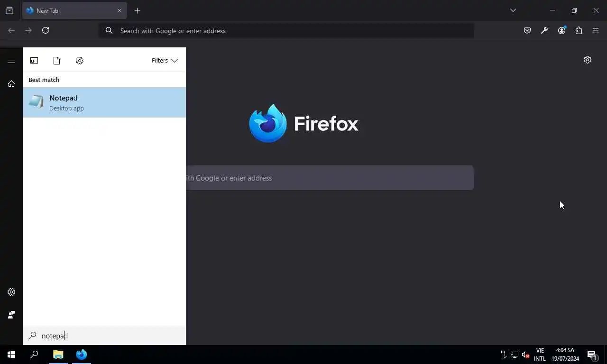Open taskbar clock showing 4:04 SA

(x=565, y=355)
